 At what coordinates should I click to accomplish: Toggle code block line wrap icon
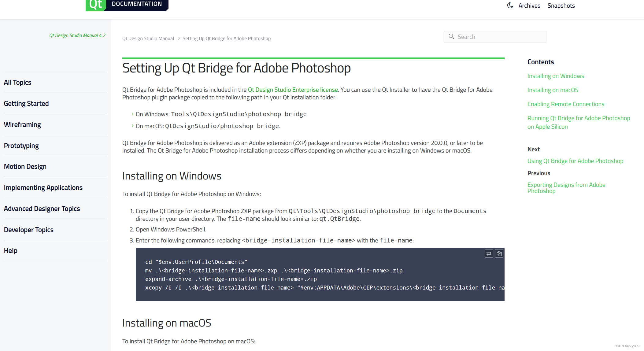pos(489,253)
